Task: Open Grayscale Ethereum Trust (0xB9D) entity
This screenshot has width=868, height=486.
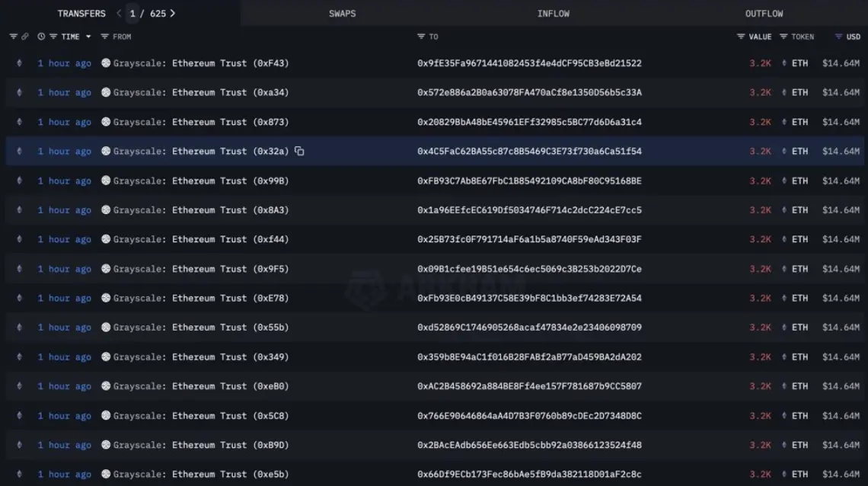Action: coord(201,445)
